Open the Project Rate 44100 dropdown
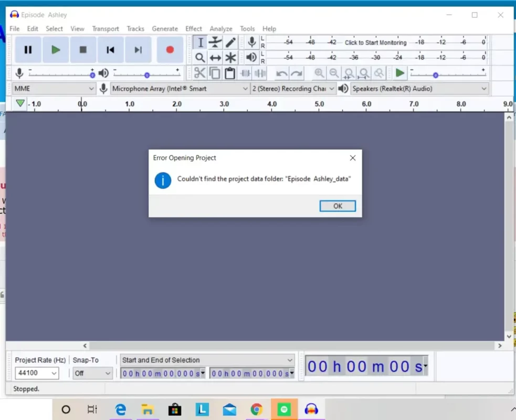 [x=37, y=373]
